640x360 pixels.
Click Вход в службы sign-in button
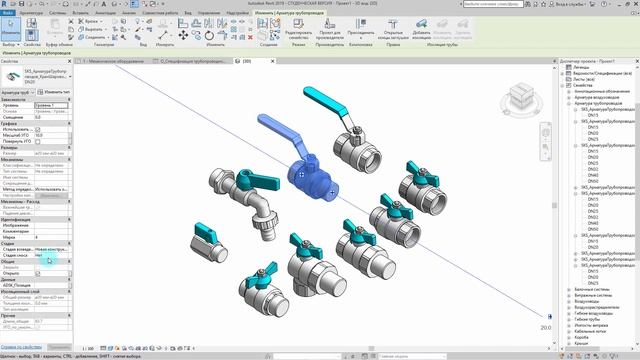568,4
